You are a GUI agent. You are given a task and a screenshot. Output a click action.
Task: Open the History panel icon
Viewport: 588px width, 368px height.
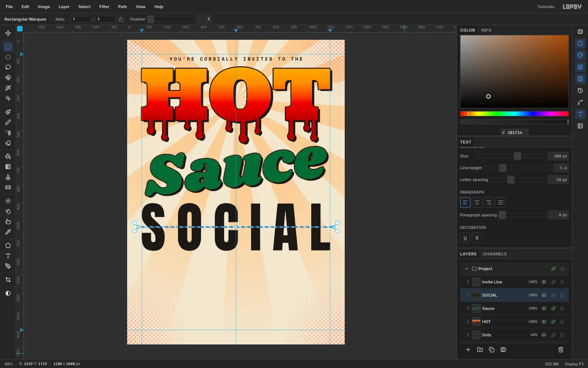580,91
